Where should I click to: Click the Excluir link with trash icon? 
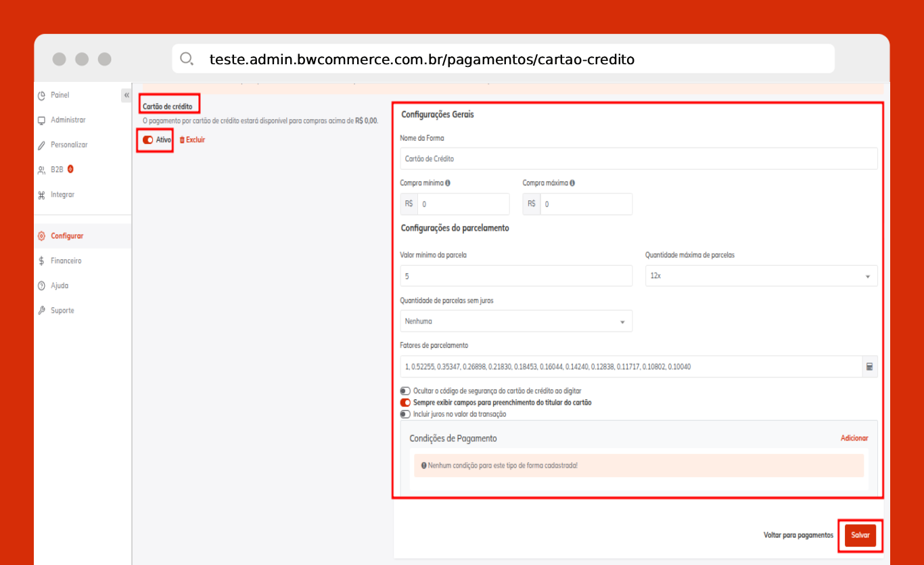192,140
